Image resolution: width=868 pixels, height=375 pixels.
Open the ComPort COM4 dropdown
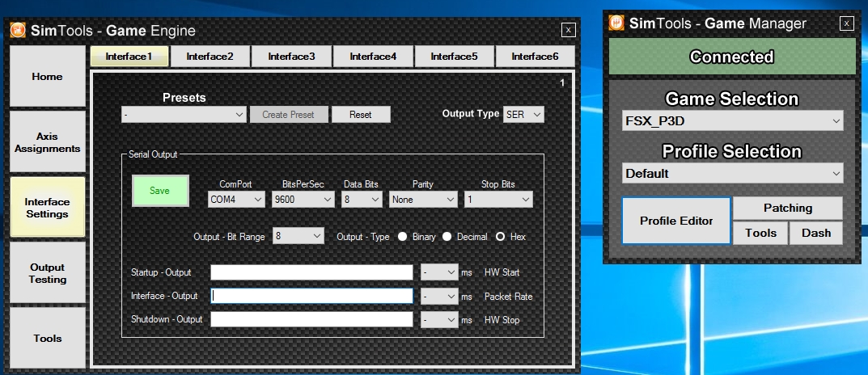click(236, 199)
